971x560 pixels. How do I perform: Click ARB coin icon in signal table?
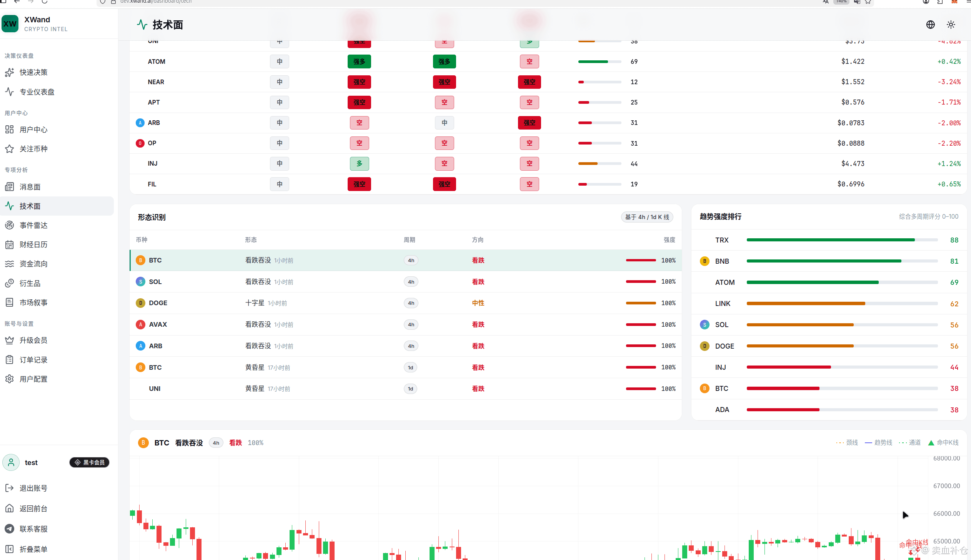(x=140, y=123)
